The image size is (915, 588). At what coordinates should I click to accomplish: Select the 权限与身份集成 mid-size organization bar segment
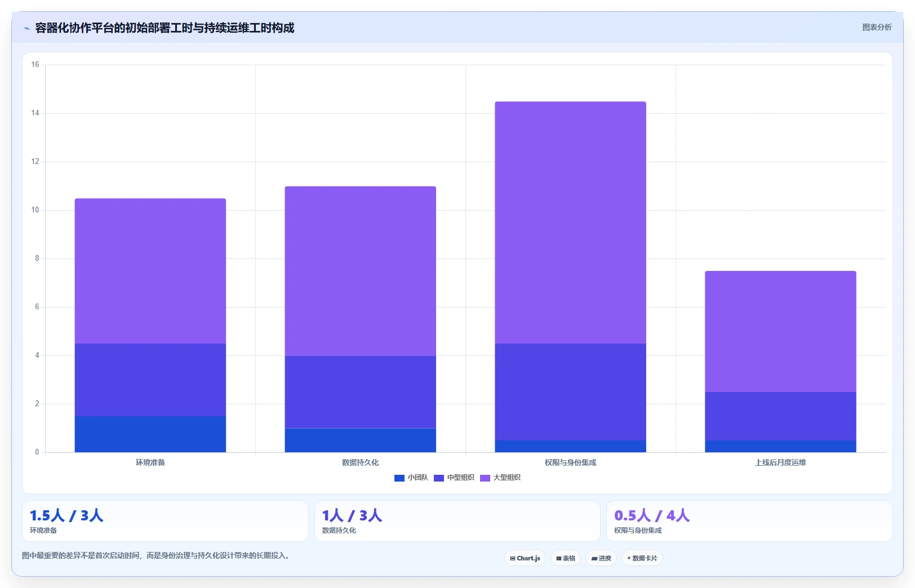(571, 392)
